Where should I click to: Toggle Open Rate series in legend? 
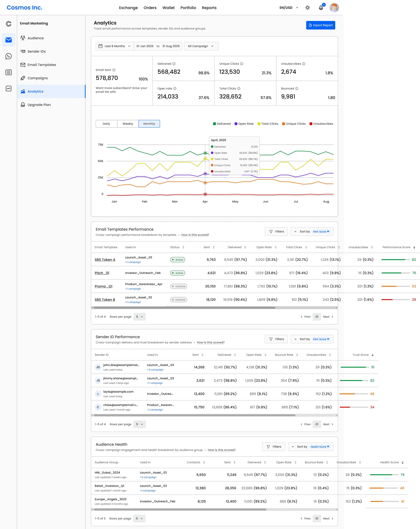(244, 124)
